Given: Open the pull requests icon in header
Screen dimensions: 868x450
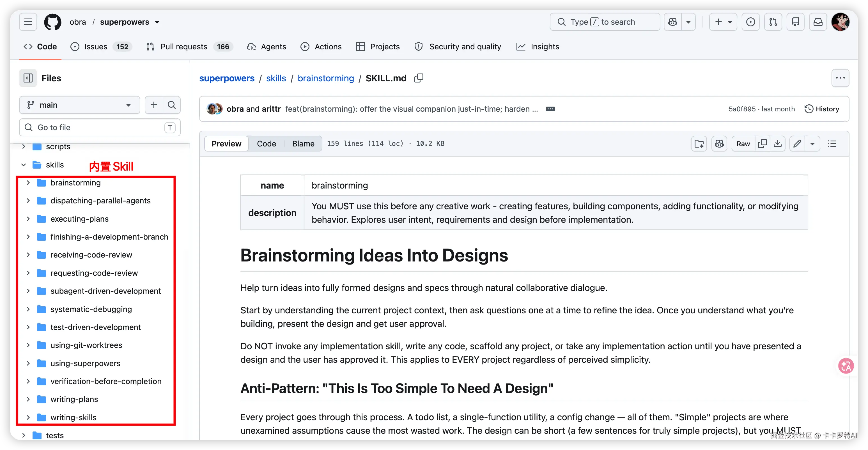Looking at the screenshot, I should click(773, 22).
